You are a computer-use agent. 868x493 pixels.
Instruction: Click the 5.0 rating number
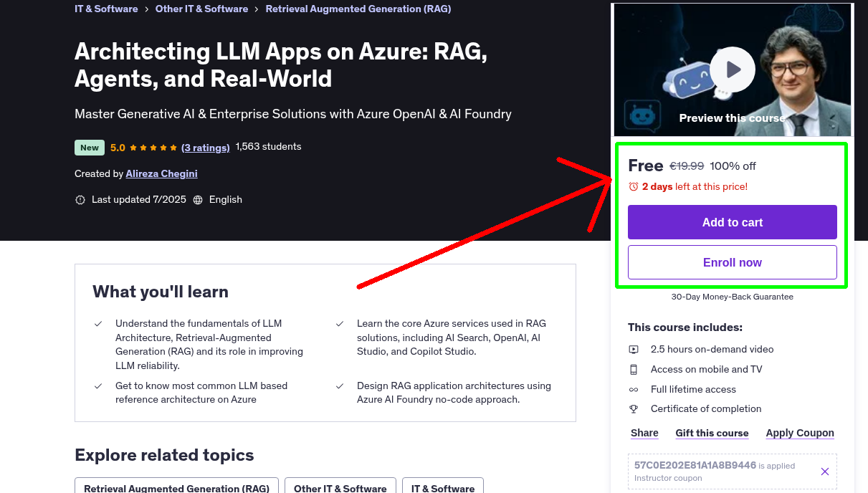pyautogui.click(x=118, y=148)
